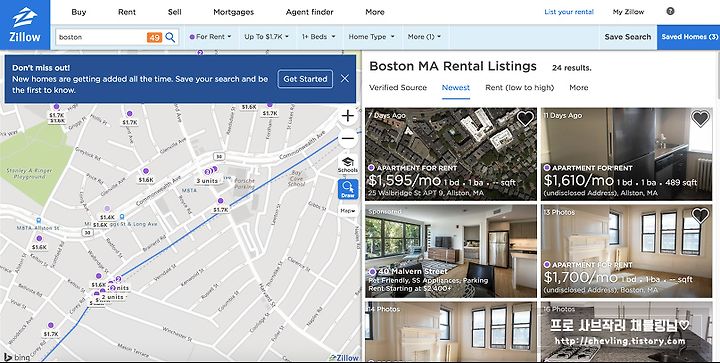This screenshot has height=363, width=720.
Task: Open the Map type selector
Action: (348, 211)
